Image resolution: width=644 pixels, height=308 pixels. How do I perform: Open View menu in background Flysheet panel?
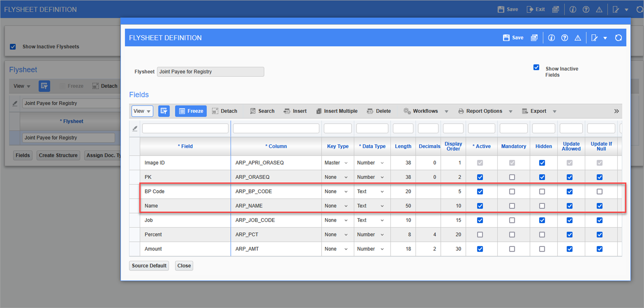[22, 86]
